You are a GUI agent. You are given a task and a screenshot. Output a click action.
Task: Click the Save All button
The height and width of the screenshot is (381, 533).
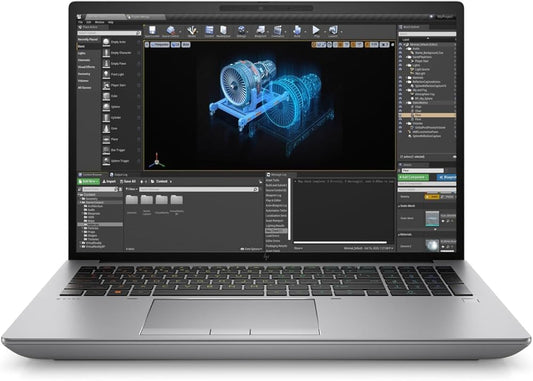[128, 181]
